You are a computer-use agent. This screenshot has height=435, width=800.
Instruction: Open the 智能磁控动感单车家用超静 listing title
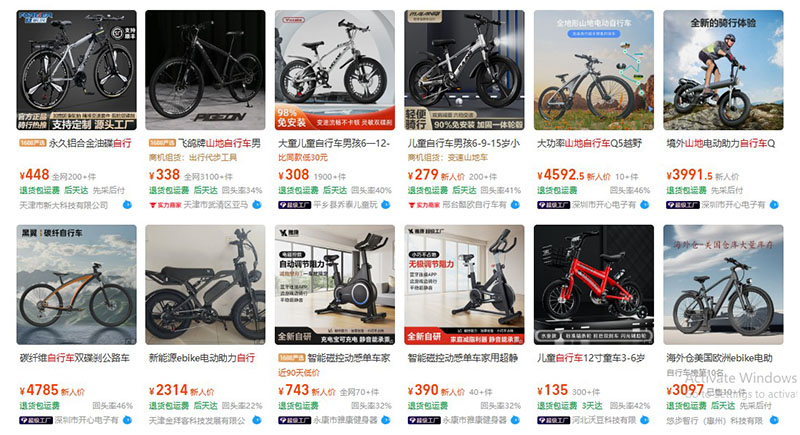coord(463,358)
